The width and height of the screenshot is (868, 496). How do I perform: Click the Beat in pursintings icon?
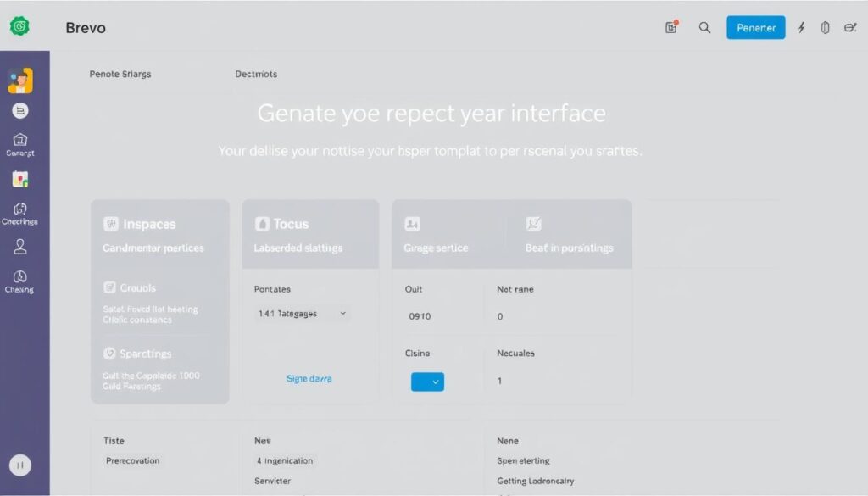[x=533, y=224]
